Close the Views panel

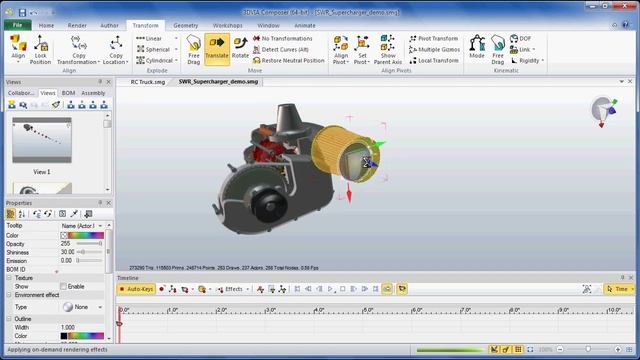pyautogui.click(x=109, y=82)
